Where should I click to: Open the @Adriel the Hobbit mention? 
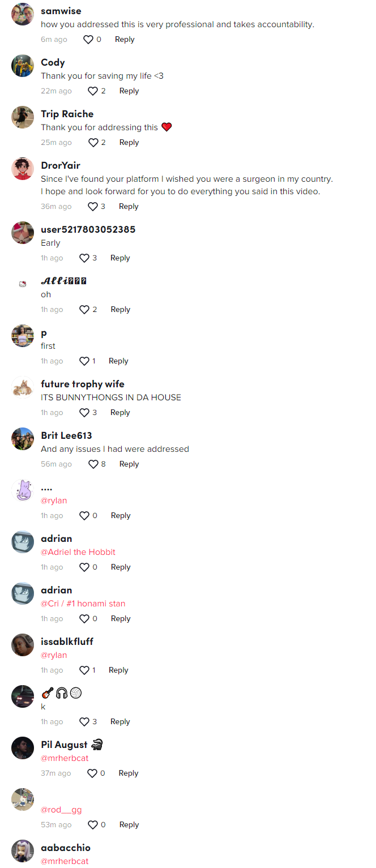click(78, 552)
